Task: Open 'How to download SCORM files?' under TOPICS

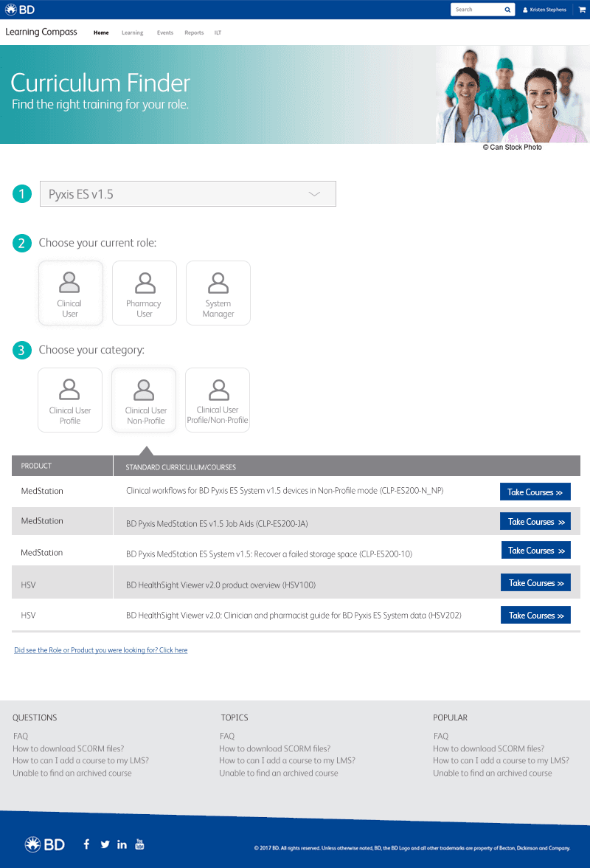Action: coord(275,748)
